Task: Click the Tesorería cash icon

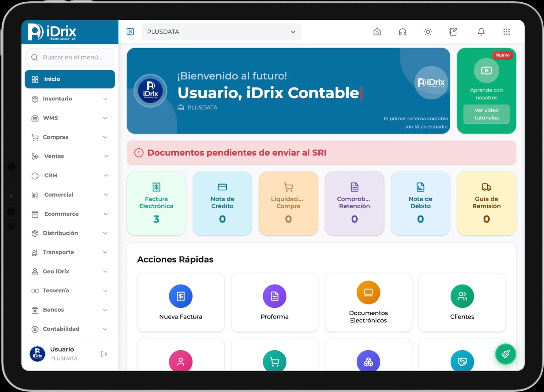Action: 35,291
